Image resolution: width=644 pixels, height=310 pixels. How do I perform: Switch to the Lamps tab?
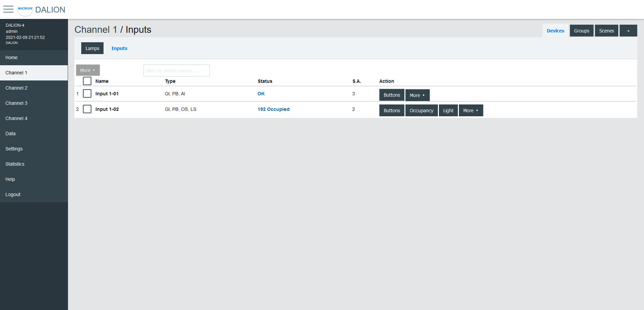pos(92,48)
